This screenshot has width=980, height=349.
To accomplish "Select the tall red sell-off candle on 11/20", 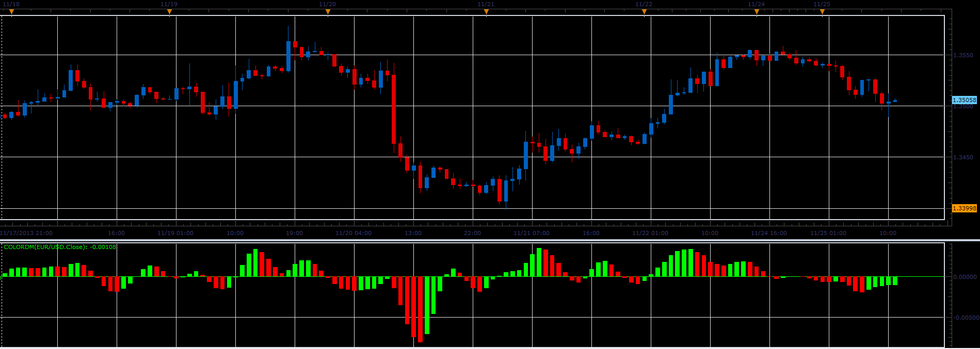I will pos(394,109).
